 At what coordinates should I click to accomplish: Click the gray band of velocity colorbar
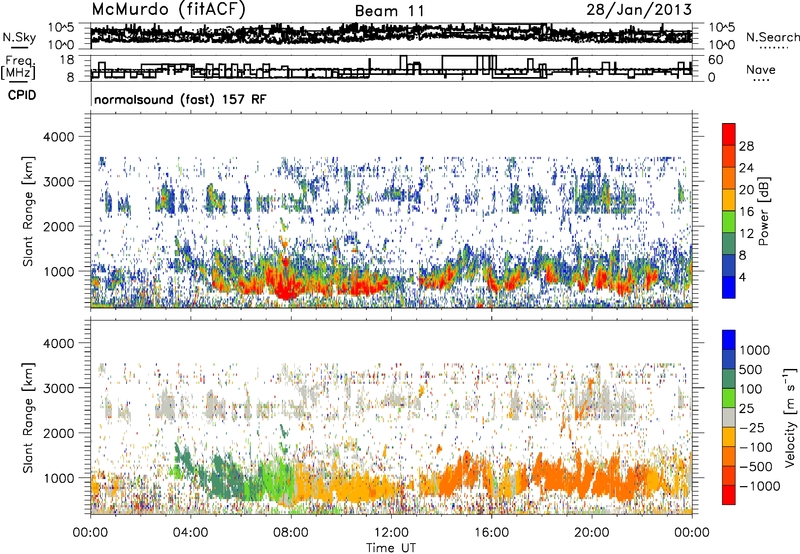[729, 418]
